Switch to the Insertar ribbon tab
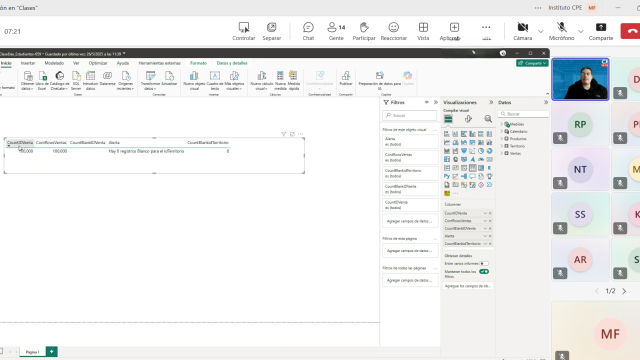This screenshot has width=640, height=360. click(x=28, y=63)
